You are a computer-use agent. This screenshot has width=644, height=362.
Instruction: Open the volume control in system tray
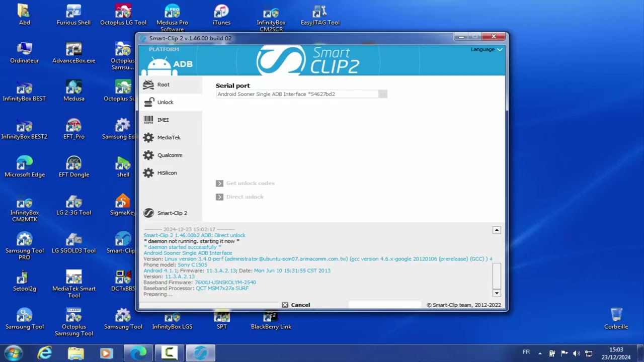click(x=577, y=353)
